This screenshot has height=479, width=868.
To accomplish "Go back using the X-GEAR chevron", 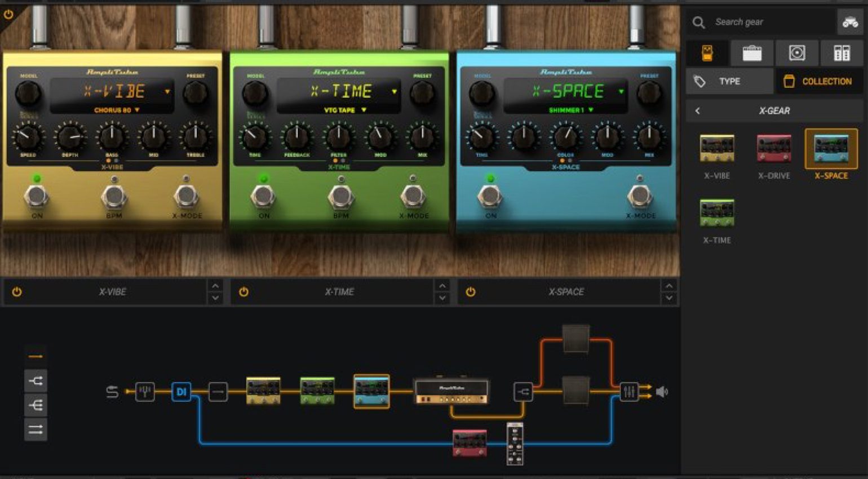I will (698, 111).
